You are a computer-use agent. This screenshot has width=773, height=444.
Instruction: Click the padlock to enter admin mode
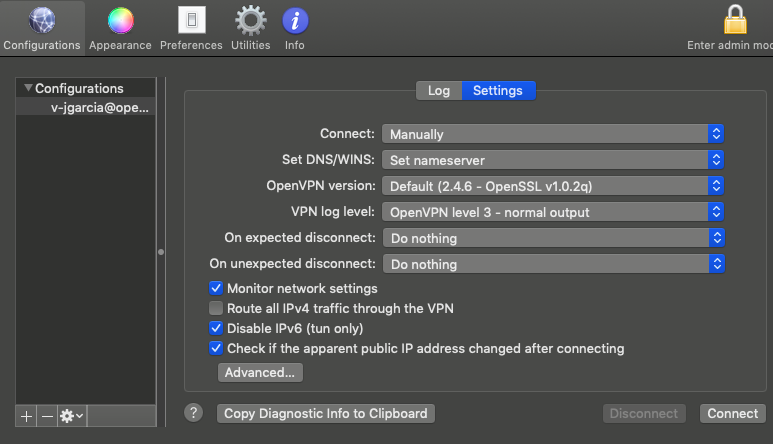point(735,20)
